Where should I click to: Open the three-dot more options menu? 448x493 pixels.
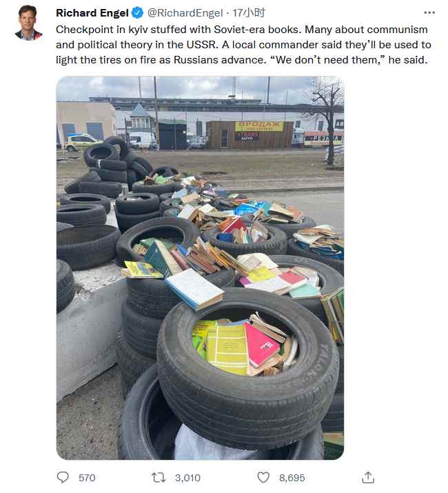pos(429,13)
